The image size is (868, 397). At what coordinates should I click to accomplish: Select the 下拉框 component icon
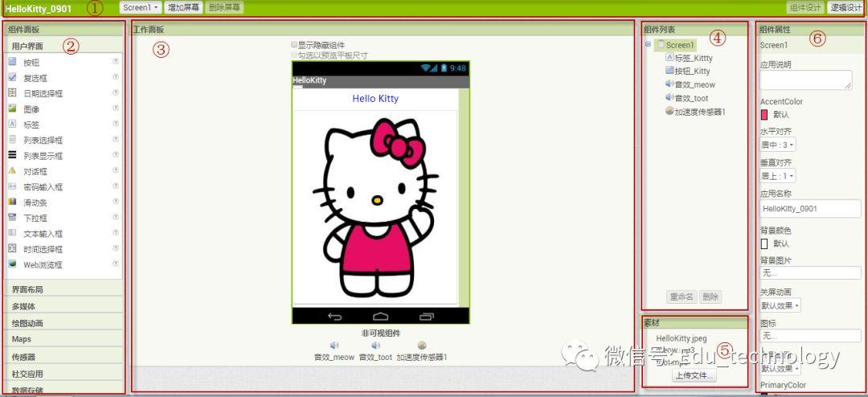click(x=12, y=218)
